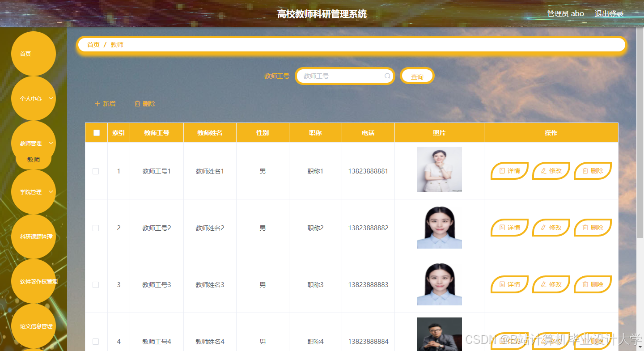Viewport: 644px width, 351px height.
Task: Collapse the 教师管理 chevron in sidebar
Action: pos(51,143)
